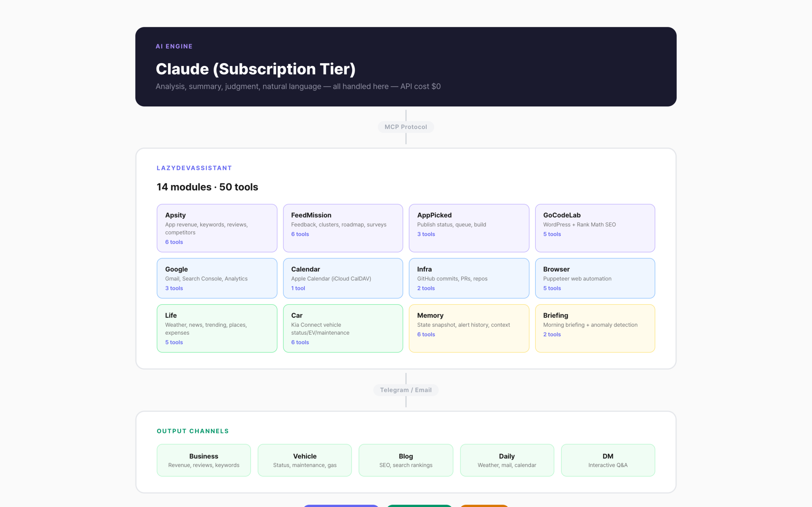The image size is (812, 507).
Task: Click the Telegram / Email badge
Action: [x=406, y=390]
